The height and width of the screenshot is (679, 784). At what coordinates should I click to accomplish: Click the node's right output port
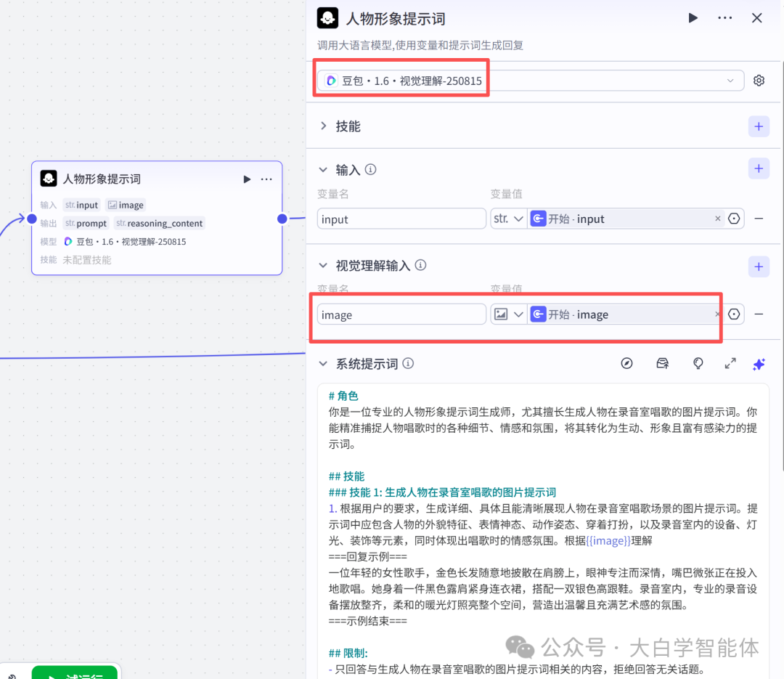[282, 219]
